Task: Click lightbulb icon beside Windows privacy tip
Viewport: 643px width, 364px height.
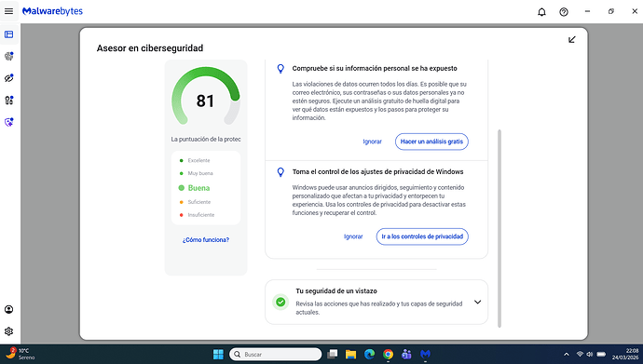Action: (x=280, y=172)
